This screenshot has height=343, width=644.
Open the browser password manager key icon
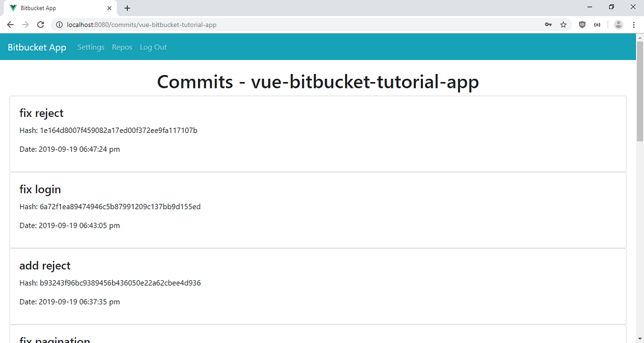[x=548, y=25]
